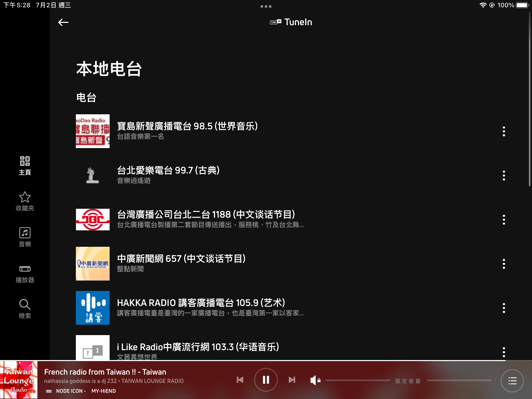This screenshot has height=399, width=532.
Task: Open options for HAKKA RADIO 105.9
Action: [x=504, y=308]
